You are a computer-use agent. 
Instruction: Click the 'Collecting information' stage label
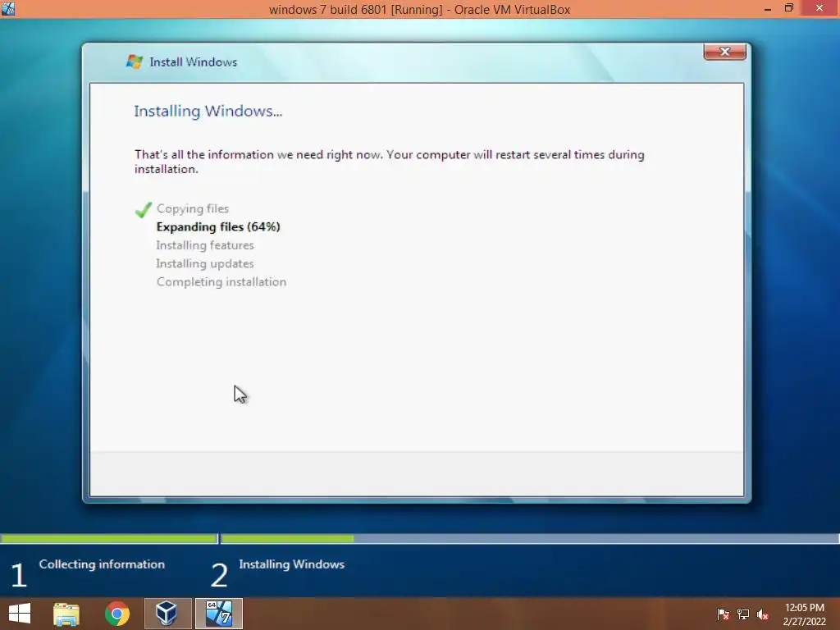click(102, 564)
